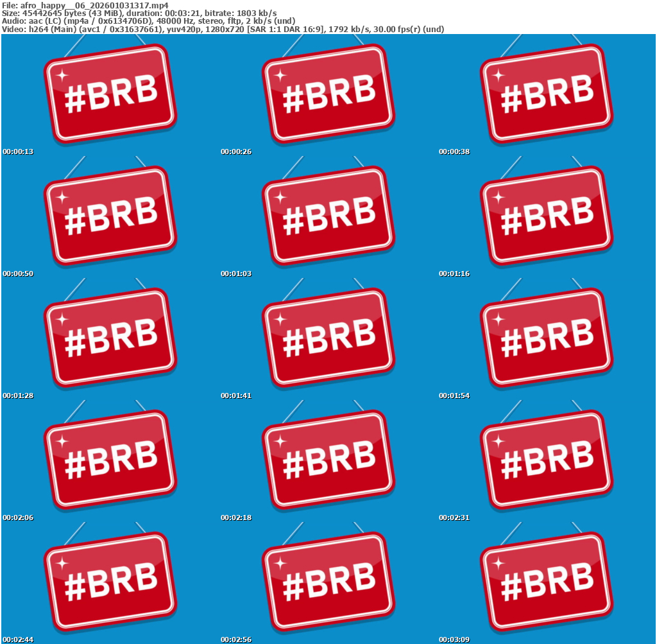Click the 00:03:09 timestamp label text
The width and height of the screenshot is (657, 644).
[x=454, y=640]
